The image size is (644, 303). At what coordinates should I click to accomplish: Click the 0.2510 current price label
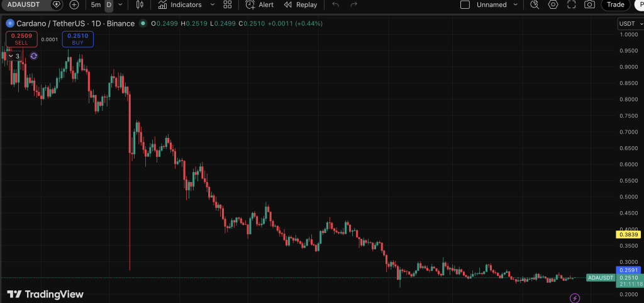pyautogui.click(x=628, y=278)
